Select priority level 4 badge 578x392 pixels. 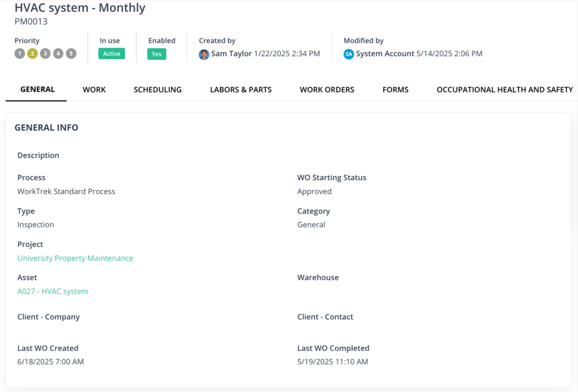point(58,53)
